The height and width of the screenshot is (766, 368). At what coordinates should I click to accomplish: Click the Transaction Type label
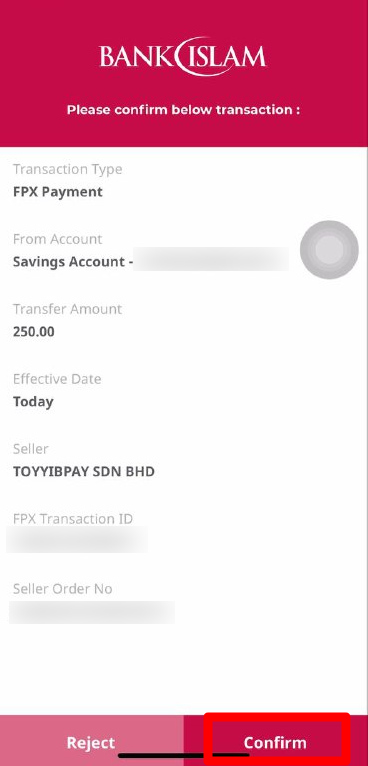(x=67, y=170)
